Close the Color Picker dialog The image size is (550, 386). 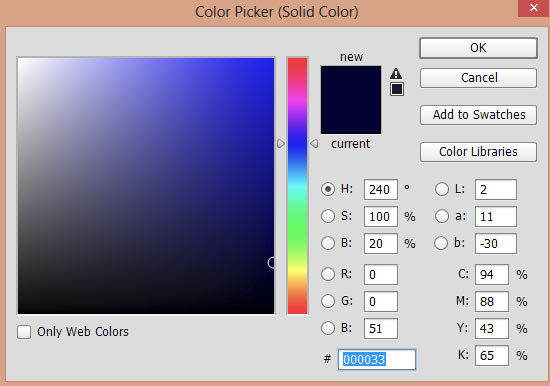pyautogui.click(x=534, y=8)
